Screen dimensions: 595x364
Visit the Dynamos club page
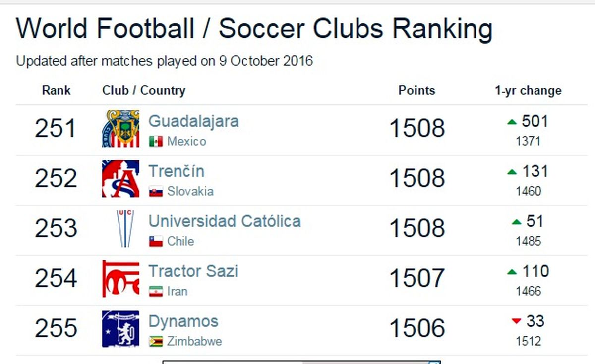[183, 321]
